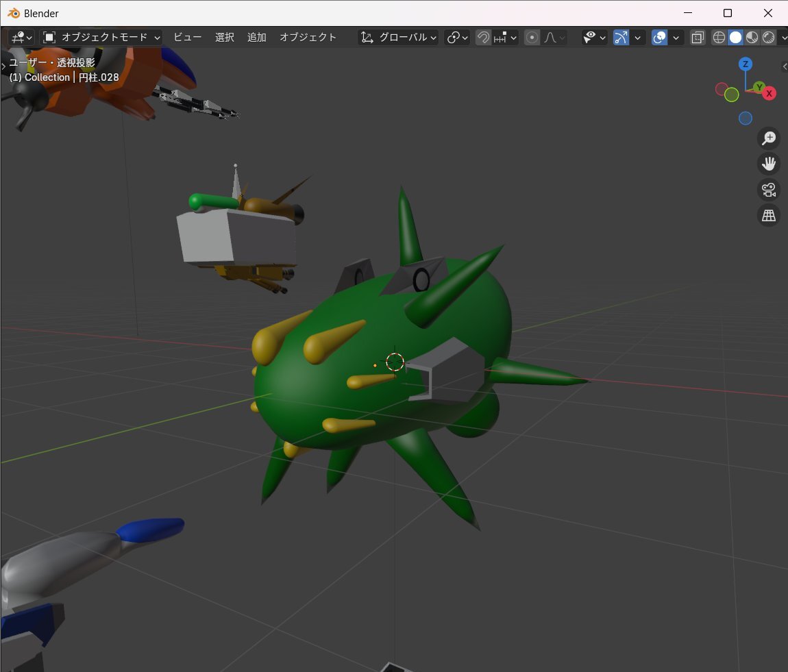Open the グローバル transform orientation dropdown
Viewport: 788px width, 672px height.
click(x=398, y=37)
